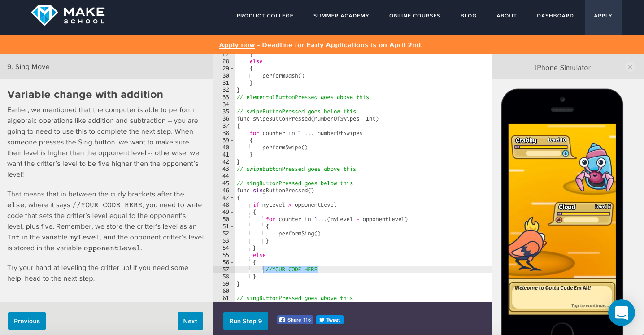Open Product College menu item
The image size is (644, 335).
265,16
